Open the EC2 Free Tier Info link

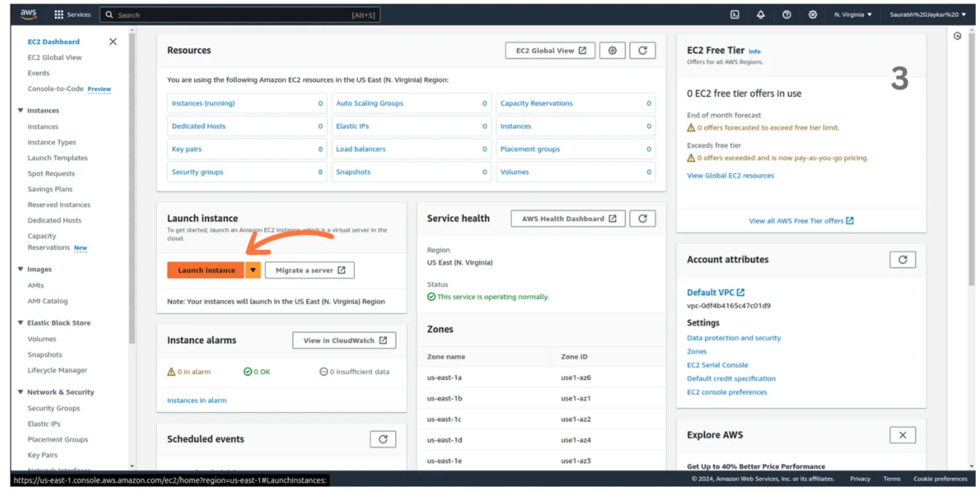click(x=754, y=51)
